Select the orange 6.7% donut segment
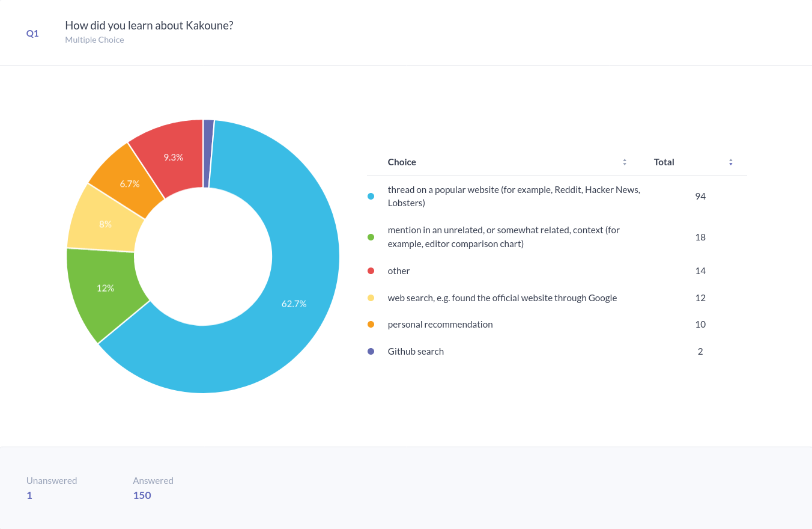The image size is (812, 529). coord(129,183)
